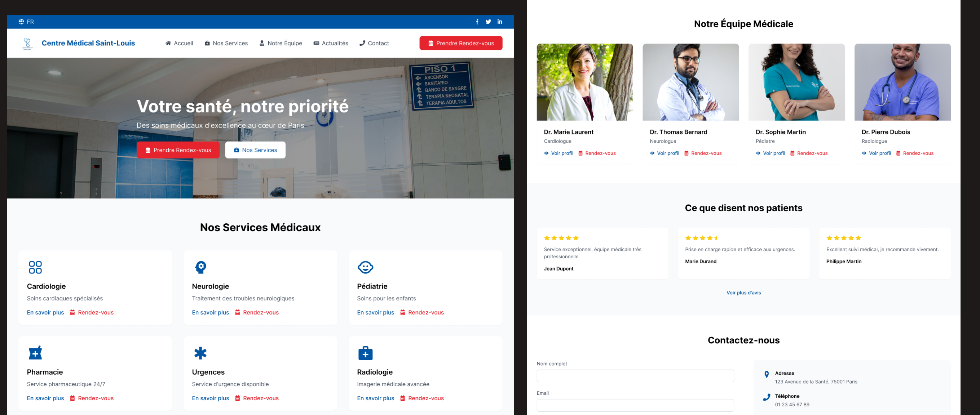Open the Twitter icon in top bar
Viewport: 980px width, 415px height.
pos(488,22)
